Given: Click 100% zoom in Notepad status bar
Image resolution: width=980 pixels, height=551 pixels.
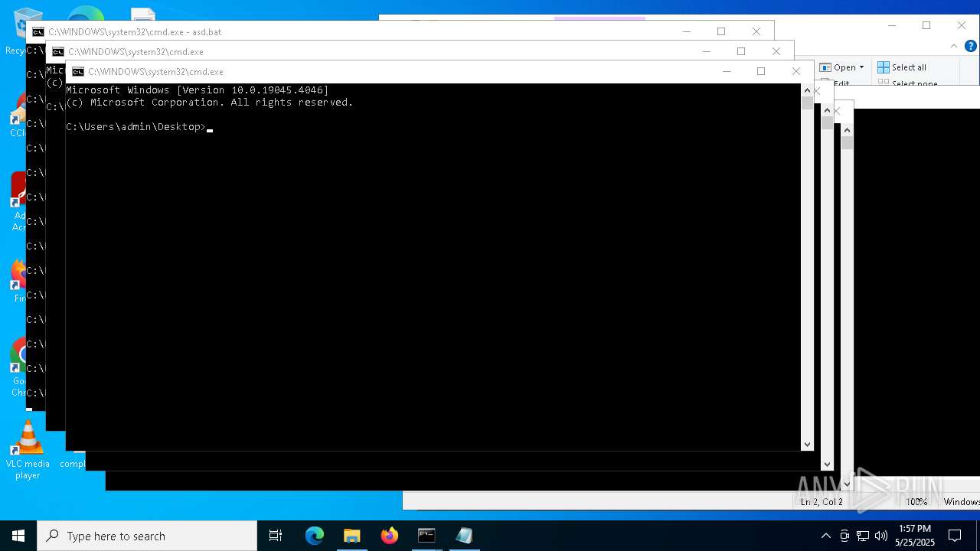Looking at the screenshot, I should point(916,502).
